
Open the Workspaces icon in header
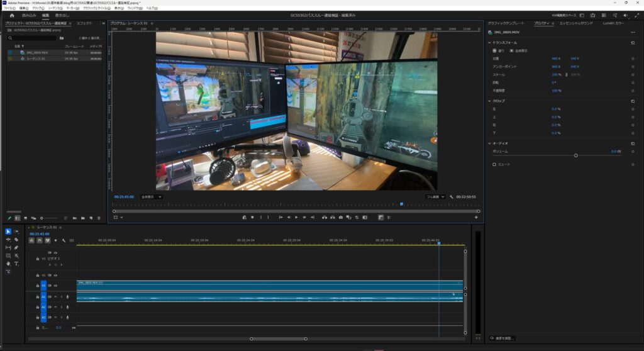pos(582,15)
